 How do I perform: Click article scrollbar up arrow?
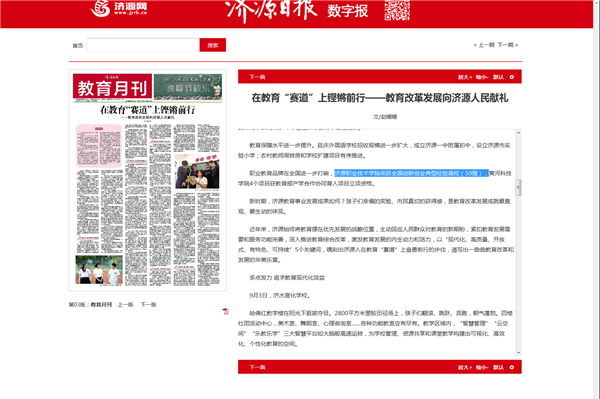tap(518, 133)
